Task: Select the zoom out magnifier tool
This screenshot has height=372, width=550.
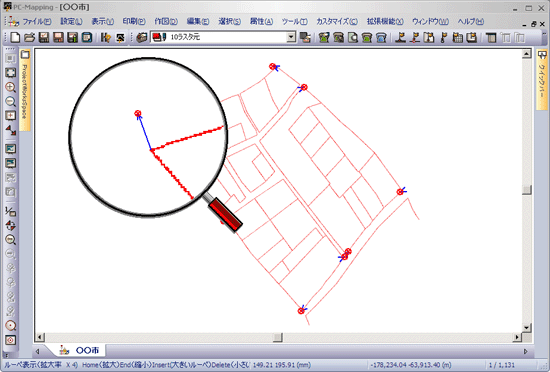Action: click(11, 101)
